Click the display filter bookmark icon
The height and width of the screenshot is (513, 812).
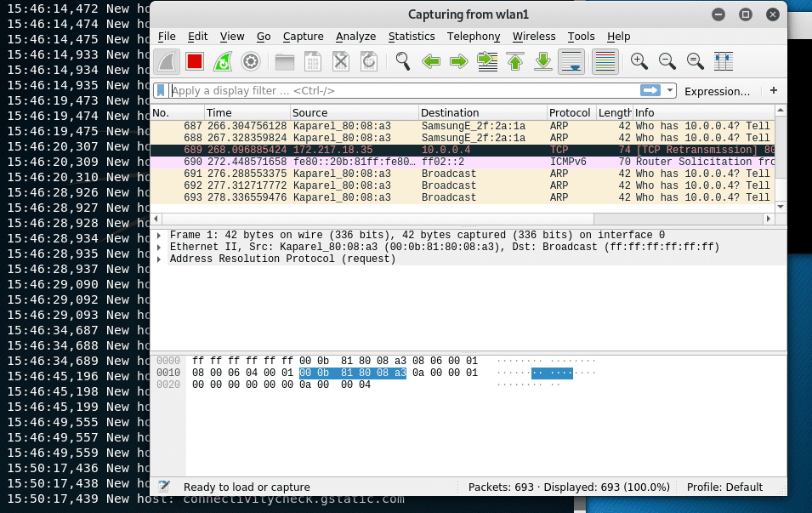pos(161,91)
